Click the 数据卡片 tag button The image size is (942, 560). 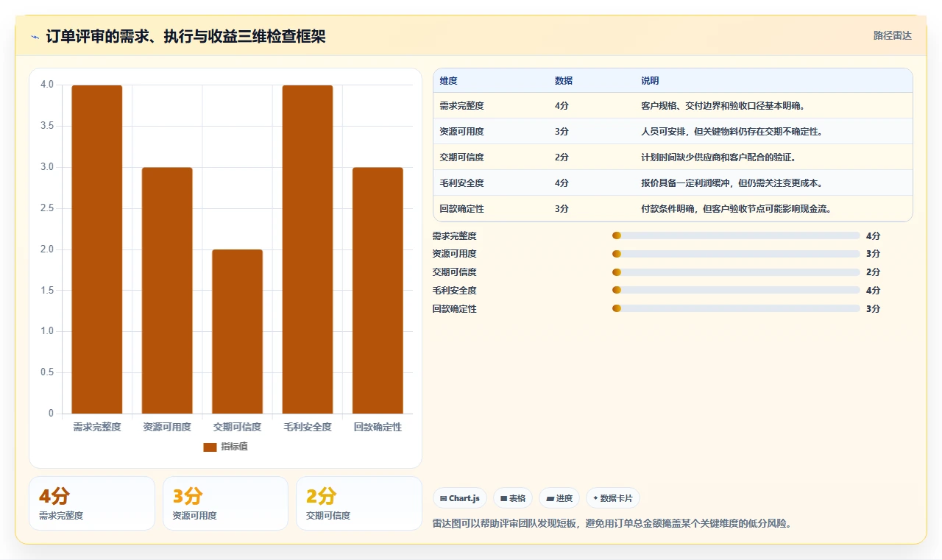(613, 498)
